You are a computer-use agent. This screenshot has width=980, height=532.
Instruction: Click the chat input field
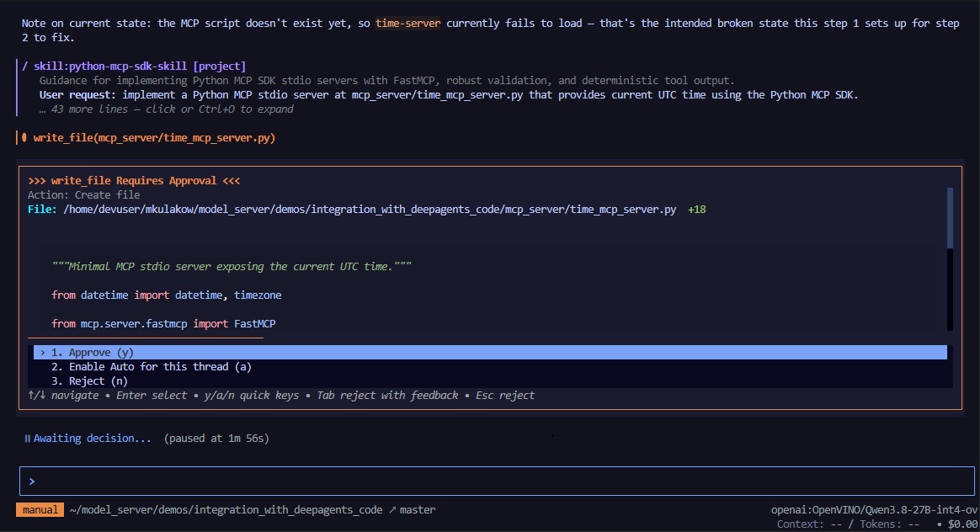coord(497,481)
